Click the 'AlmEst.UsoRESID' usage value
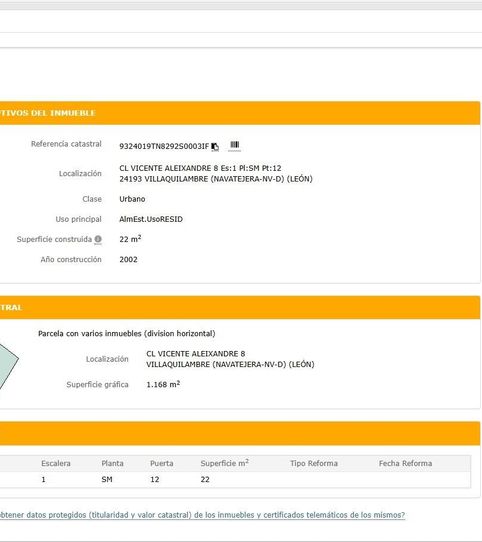482x542 pixels. coord(151,219)
